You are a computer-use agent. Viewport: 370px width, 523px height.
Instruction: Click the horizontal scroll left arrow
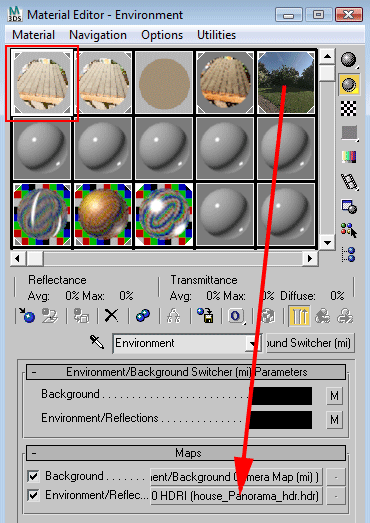coord(18,258)
